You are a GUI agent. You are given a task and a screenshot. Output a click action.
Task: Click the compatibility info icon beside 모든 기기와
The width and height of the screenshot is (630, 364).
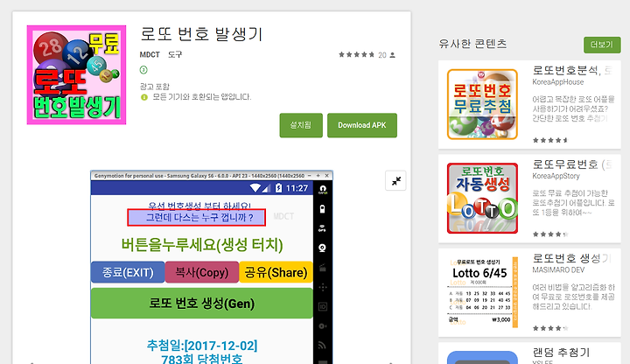tap(144, 97)
